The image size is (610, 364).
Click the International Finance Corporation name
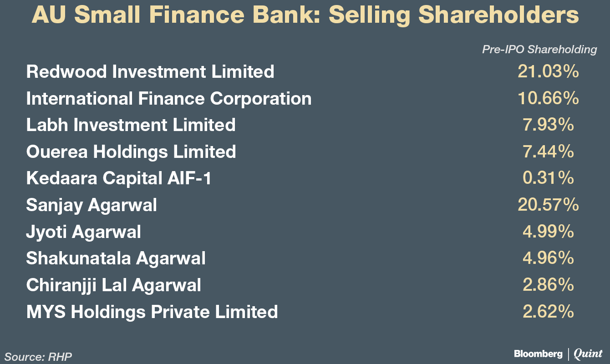tap(169, 99)
